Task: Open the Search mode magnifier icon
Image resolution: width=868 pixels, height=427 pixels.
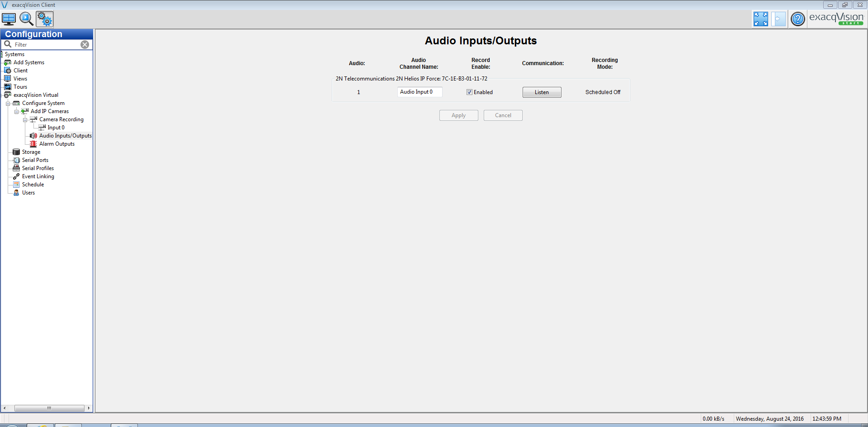Action: [26, 19]
